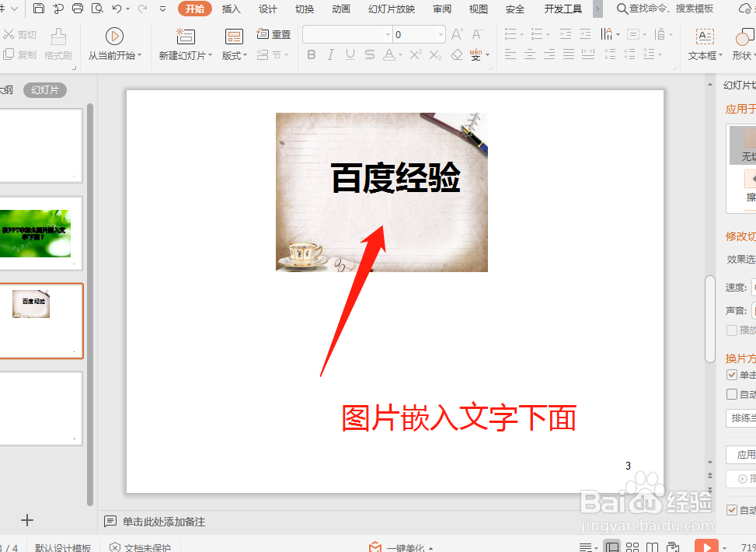Click the orange slideshow play button in status bar

coord(706,546)
